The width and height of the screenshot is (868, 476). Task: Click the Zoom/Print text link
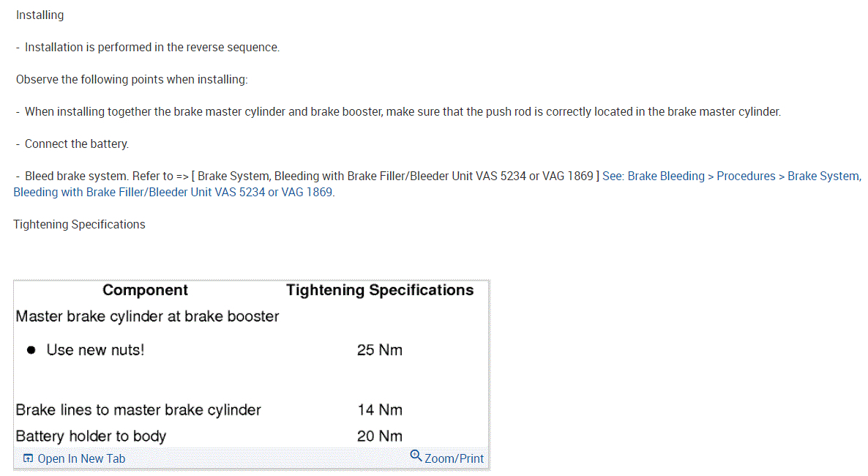point(454,458)
